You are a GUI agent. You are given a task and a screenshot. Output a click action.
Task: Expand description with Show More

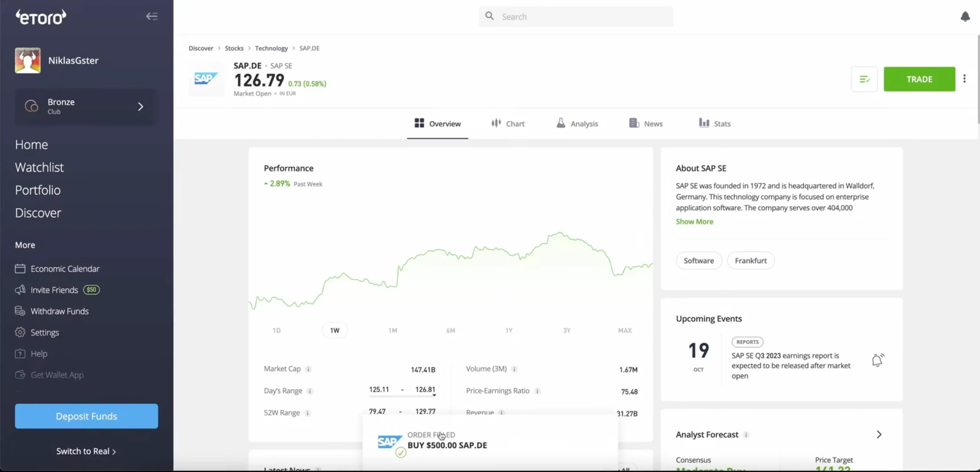tap(694, 221)
